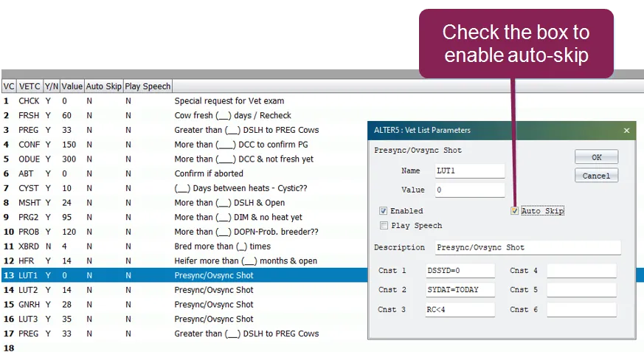Edit the Name field containing LUT1
This screenshot has height=352, width=644.
pos(470,171)
